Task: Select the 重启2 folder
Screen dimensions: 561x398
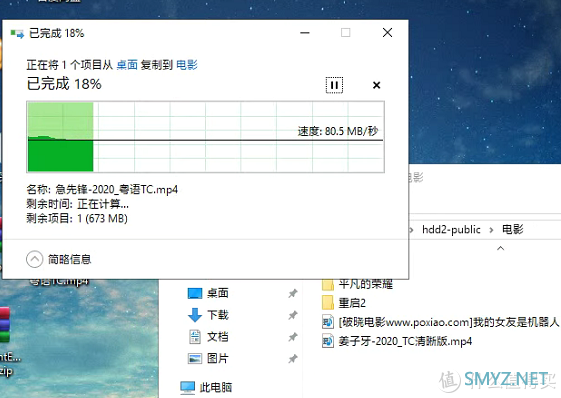Action: [352, 303]
